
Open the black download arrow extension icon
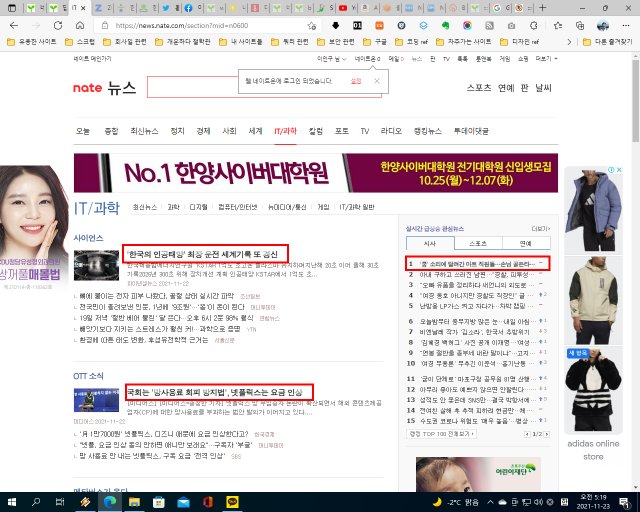pos(336,25)
